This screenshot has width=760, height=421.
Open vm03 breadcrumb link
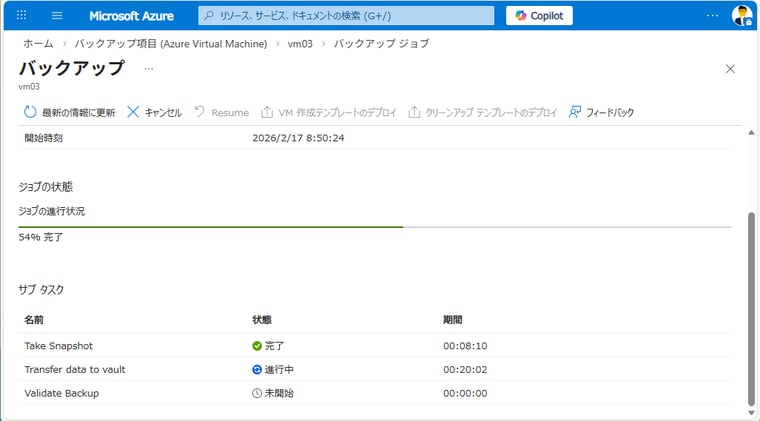pos(300,44)
